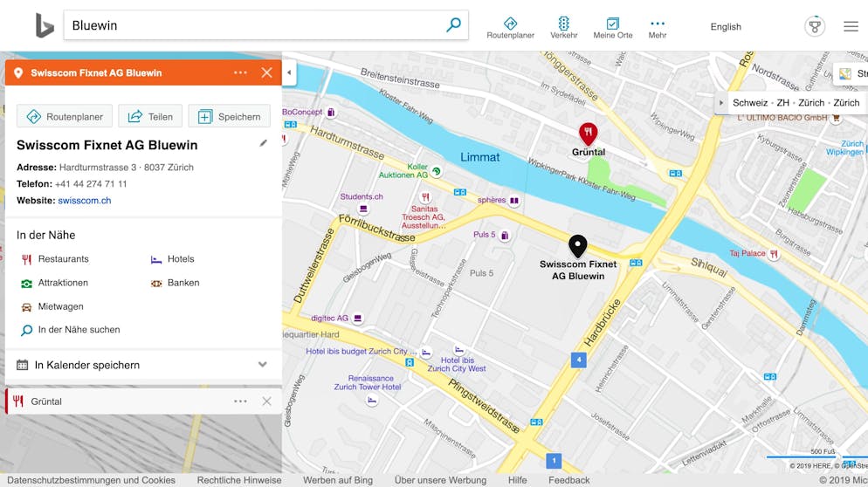Edit place details with pencil icon
The image size is (868, 487).
[264, 143]
